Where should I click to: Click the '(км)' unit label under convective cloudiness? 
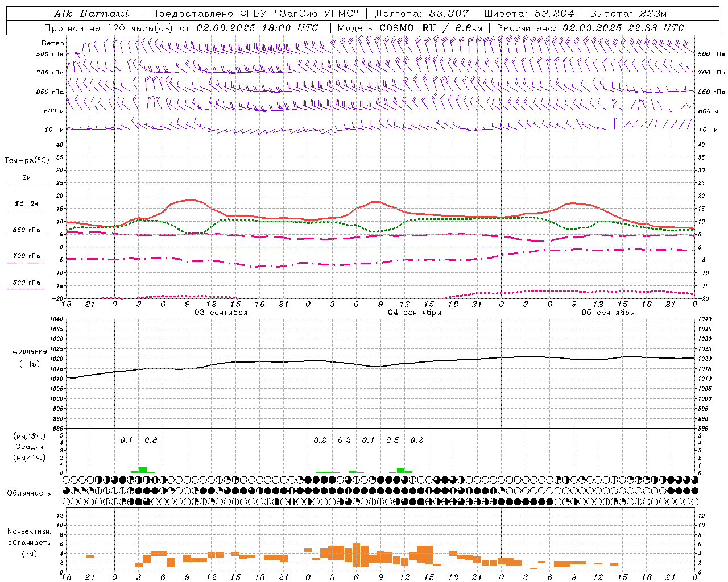click(x=29, y=554)
